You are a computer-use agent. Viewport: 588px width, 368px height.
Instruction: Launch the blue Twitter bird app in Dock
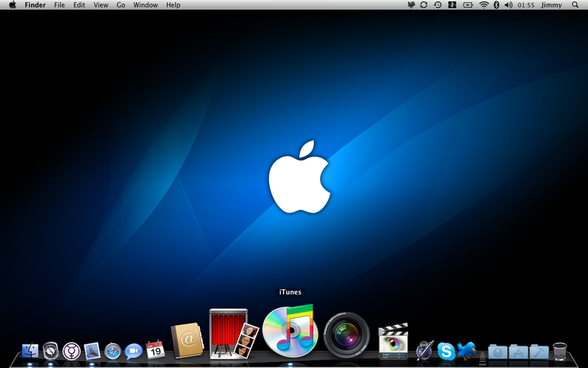[x=467, y=350]
